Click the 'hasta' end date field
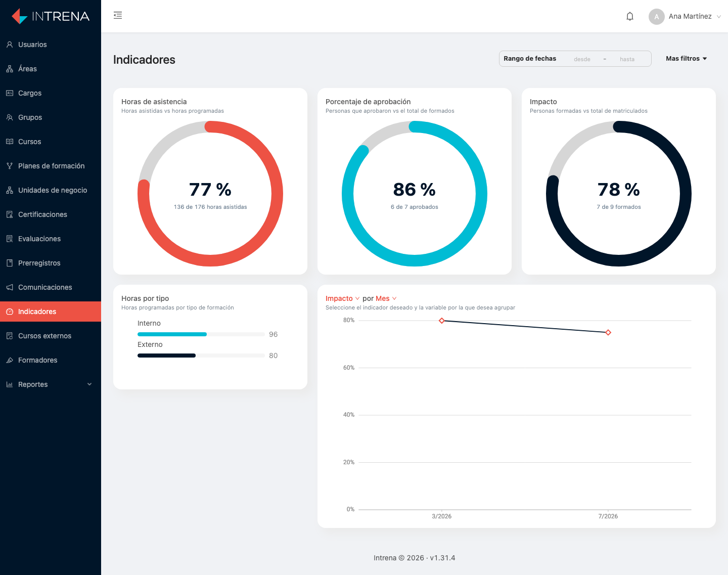This screenshot has height=575, width=728. point(627,59)
